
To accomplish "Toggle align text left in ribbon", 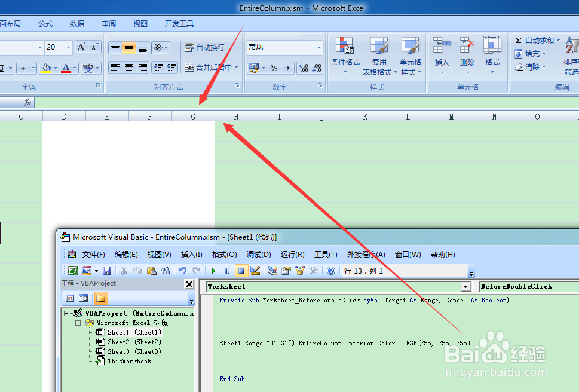I will click(115, 68).
